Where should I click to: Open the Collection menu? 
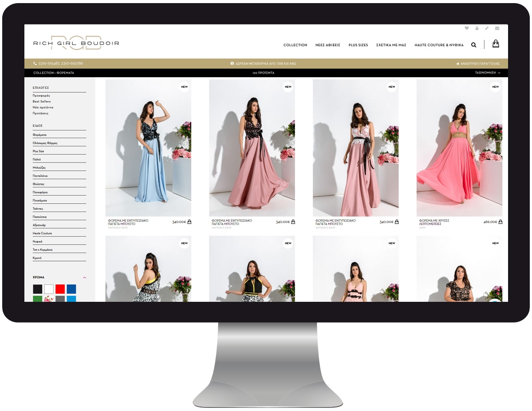[x=295, y=45]
